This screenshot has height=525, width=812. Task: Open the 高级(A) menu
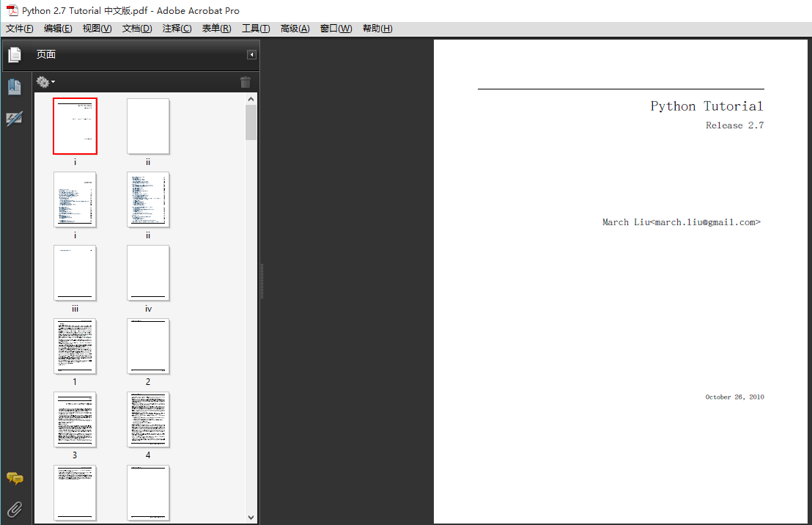pos(295,29)
